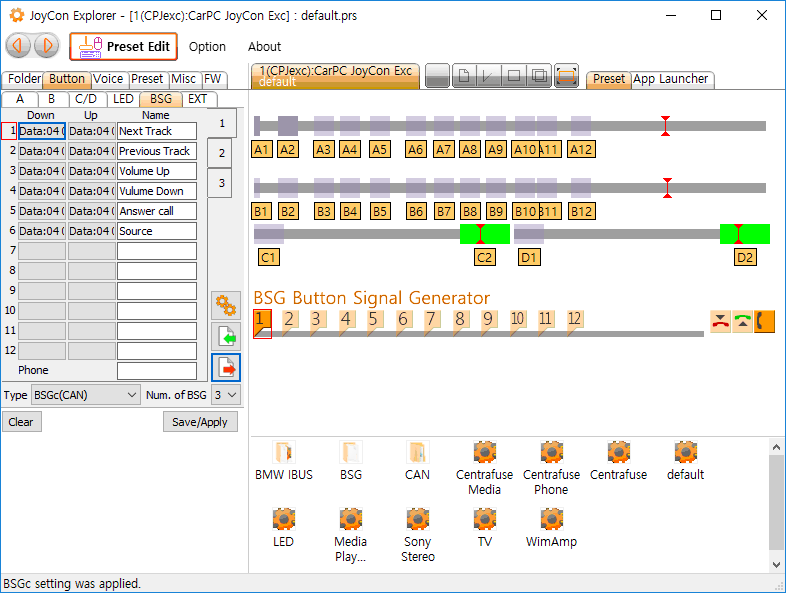Image resolution: width=786 pixels, height=593 pixels.
Task: Click the blank gray toolbar button
Action: (437, 76)
